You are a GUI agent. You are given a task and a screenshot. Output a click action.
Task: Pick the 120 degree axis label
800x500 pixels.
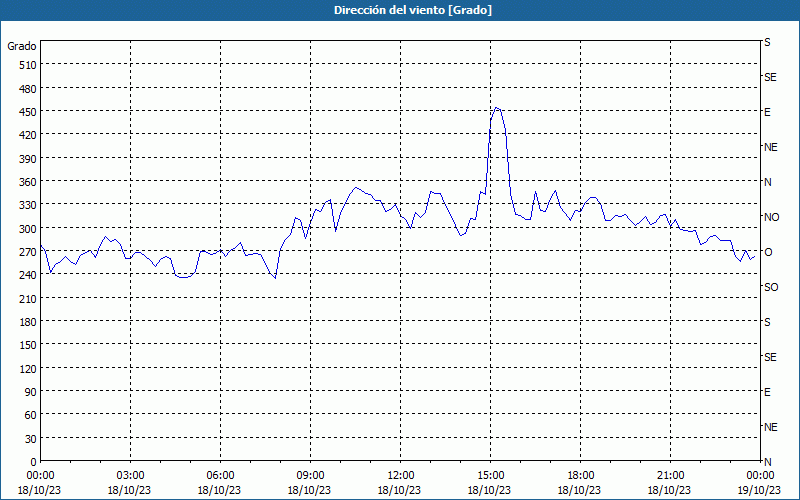tap(29, 368)
